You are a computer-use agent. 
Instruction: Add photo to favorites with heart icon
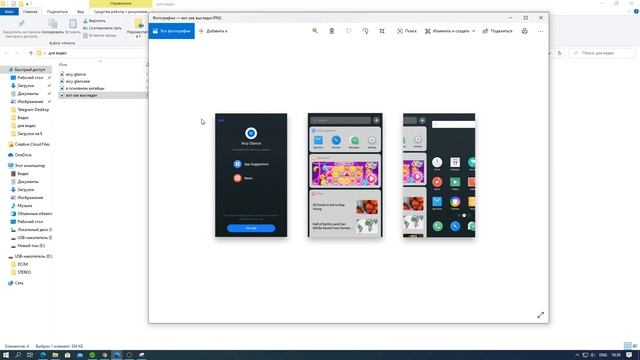click(x=349, y=31)
